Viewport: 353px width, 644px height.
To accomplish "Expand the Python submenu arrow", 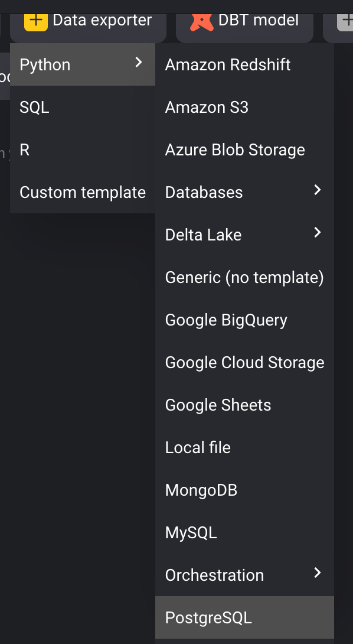I will point(139,63).
